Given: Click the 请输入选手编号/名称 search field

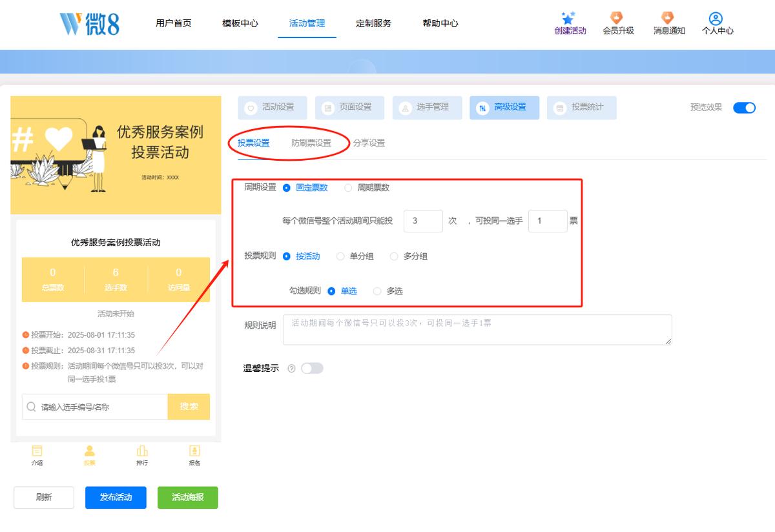Looking at the screenshot, I should [x=95, y=407].
